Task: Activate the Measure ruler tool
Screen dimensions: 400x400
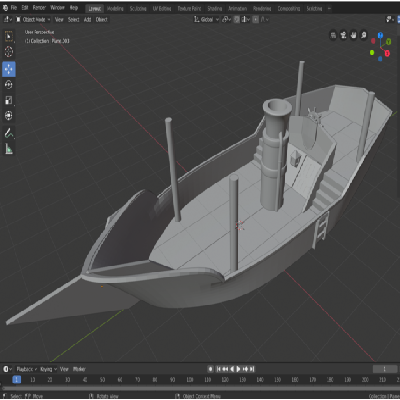Action: pos(9,149)
